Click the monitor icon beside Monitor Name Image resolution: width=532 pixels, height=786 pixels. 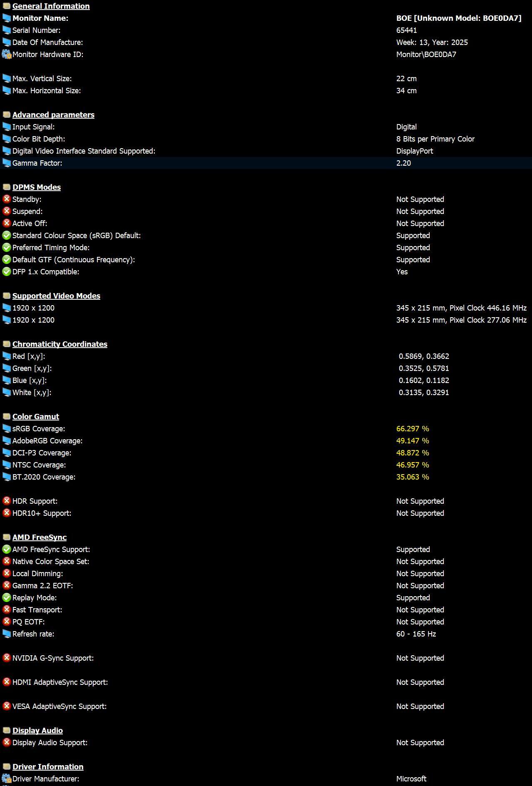(x=7, y=18)
